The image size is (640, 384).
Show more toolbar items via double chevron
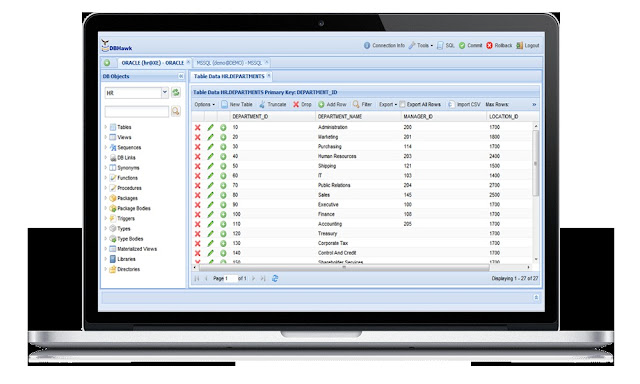point(534,104)
